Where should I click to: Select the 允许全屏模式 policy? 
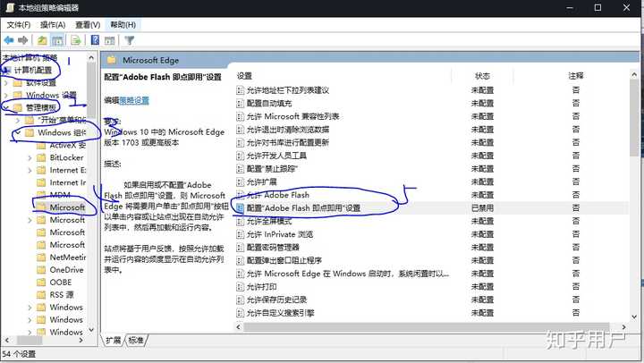[269, 222]
